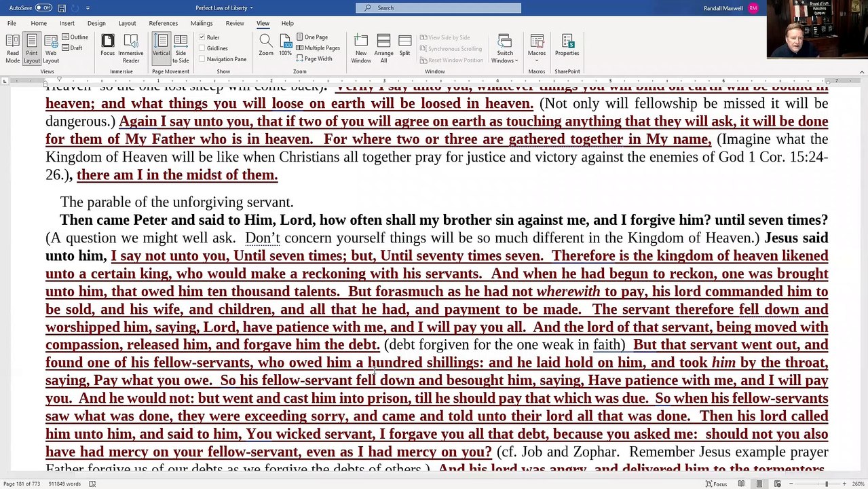Viewport: 868px width, 489px height.
Task: Switch to the Insert tab
Action: 67,23
